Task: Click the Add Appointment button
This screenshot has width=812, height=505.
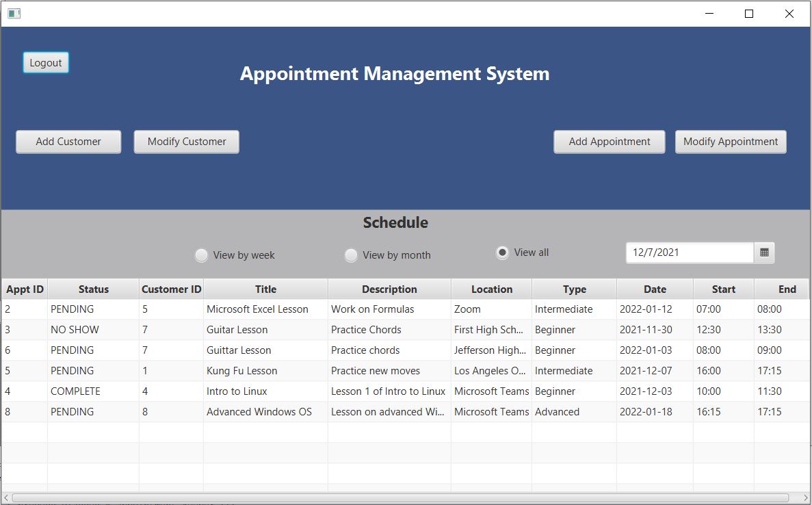Action: [x=609, y=142]
